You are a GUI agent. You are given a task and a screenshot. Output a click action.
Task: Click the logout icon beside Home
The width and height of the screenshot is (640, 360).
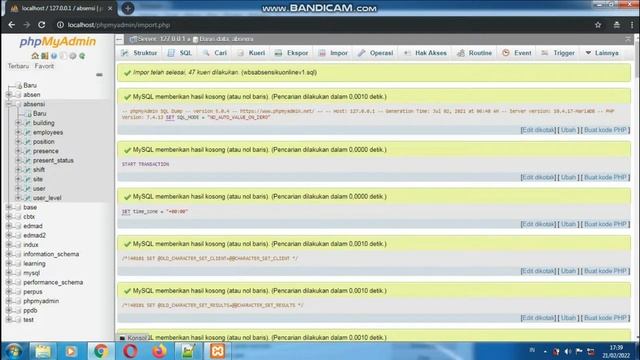pyautogui.click(x=44, y=56)
